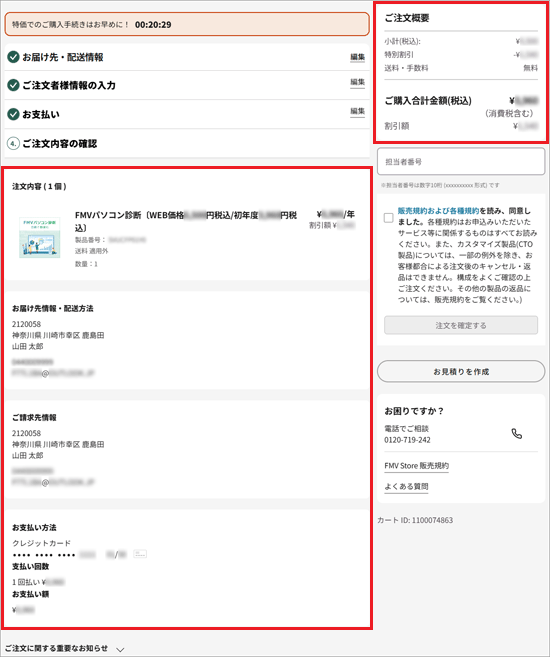
Task: Click the 注文内容 ( 1 個 ) heading
Action: tap(39, 186)
